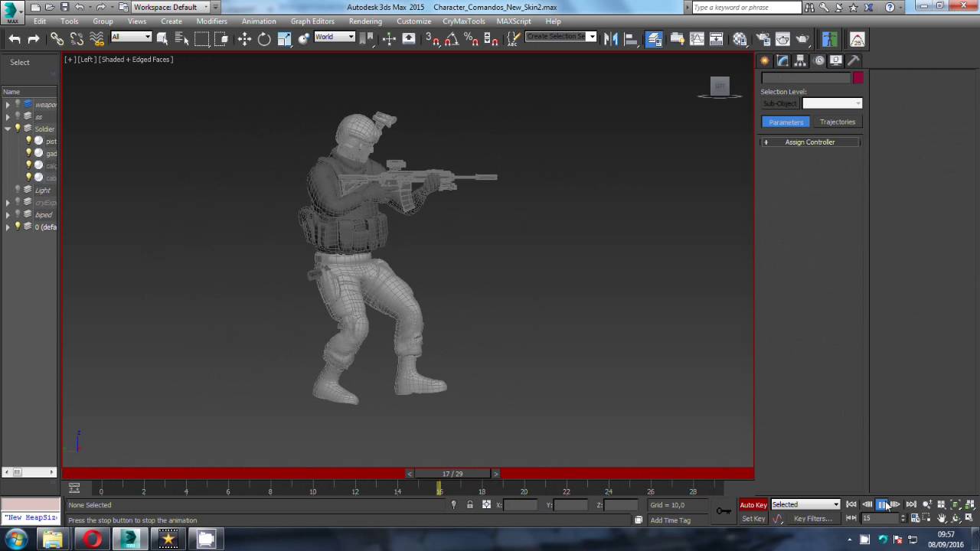
Task: Click the Set Key button
Action: click(753, 519)
